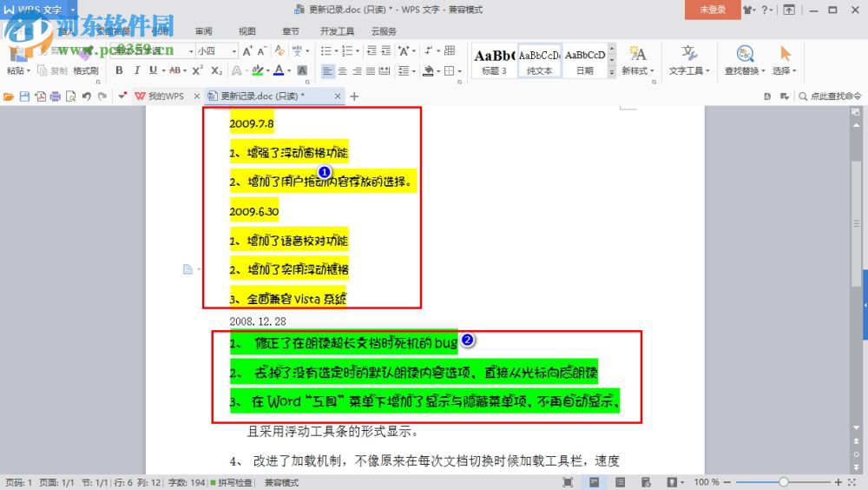Apply font color red A
Screen dimensions: 868x490
(x=279, y=70)
